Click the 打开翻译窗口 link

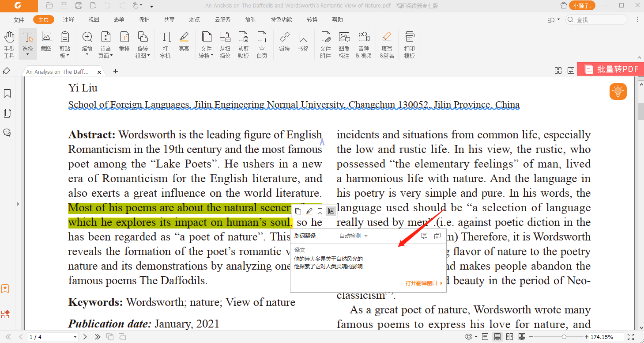(x=424, y=283)
